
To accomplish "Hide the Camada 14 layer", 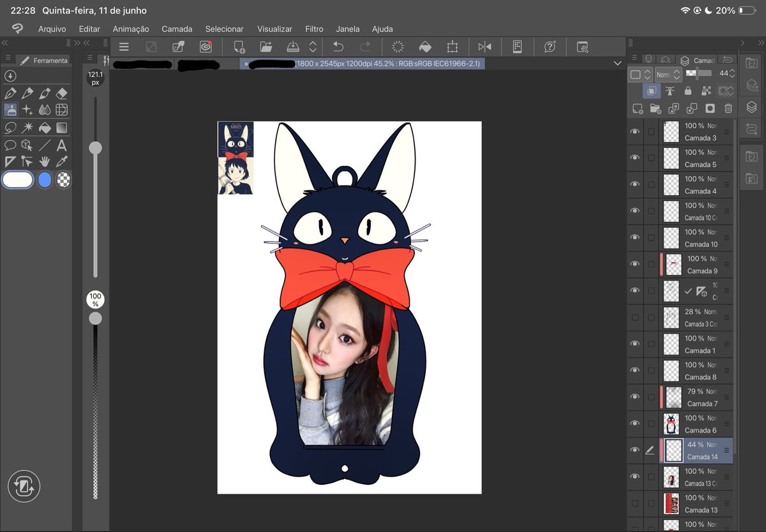I will coord(635,450).
